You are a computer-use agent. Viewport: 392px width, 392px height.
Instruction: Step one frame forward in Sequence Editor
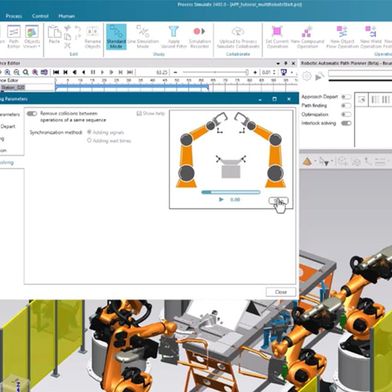point(111,72)
